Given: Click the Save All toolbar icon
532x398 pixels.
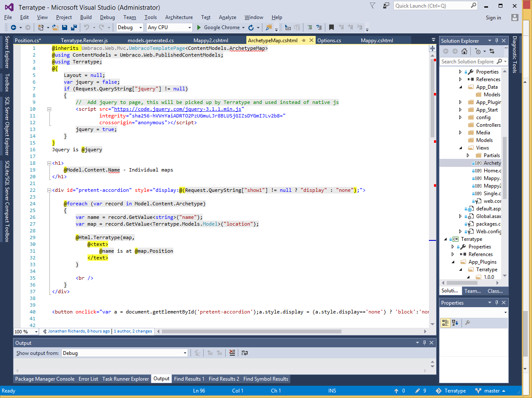Looking at the screenshot, I should pos(74,27).
